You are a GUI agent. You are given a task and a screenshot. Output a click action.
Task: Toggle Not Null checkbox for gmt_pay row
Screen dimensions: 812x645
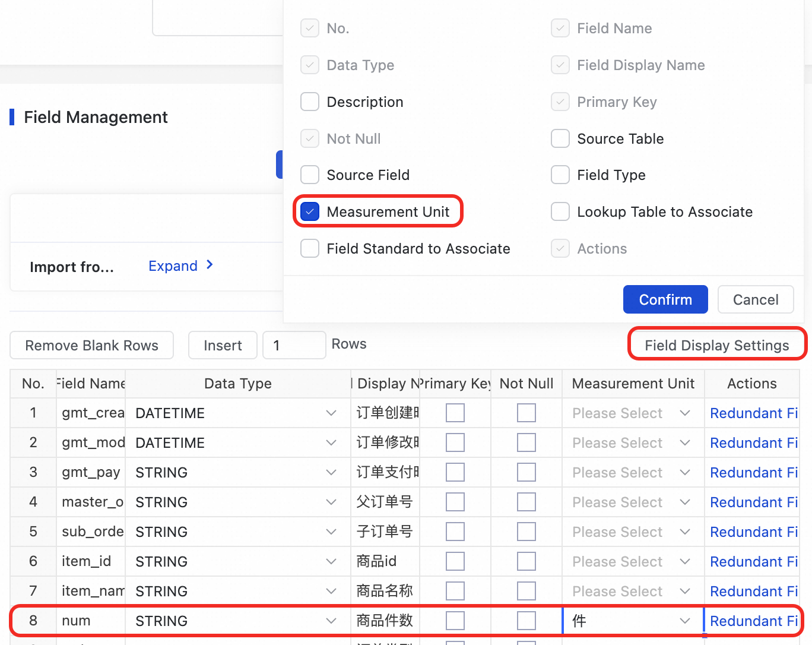pos(526,472)
